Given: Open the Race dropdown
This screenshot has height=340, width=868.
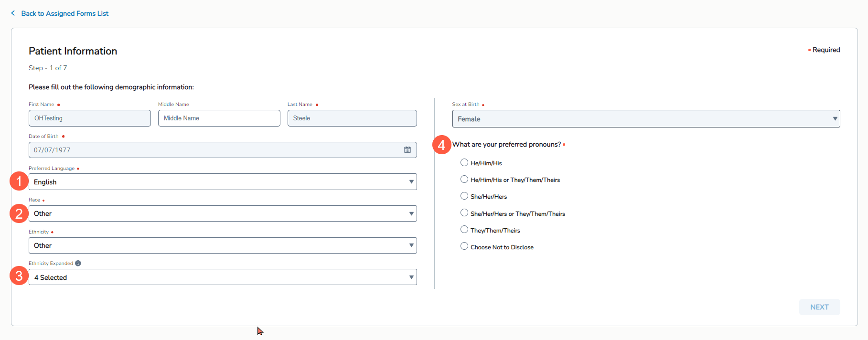Looking at the screenshot, I should [x=222, y=213].
